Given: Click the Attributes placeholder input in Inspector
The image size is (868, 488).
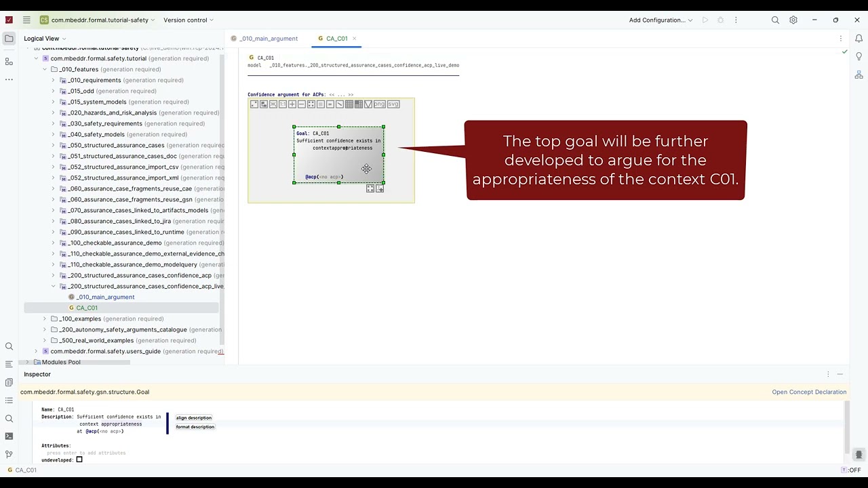Looking at the screenshot, I should click(86, 453).
